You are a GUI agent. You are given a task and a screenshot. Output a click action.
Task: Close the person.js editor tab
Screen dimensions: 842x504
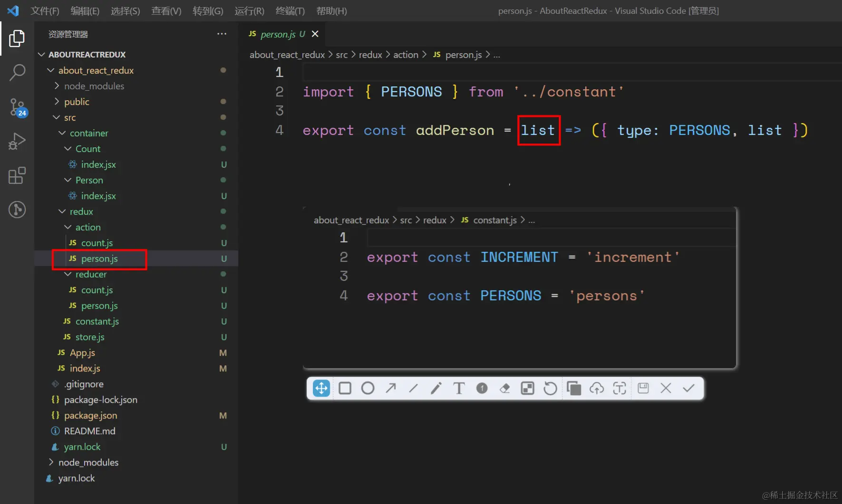click(315, 34)
